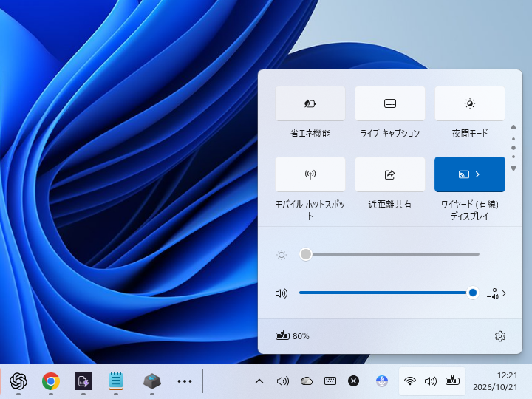This screenshot has width=532, height=399.
Task: Click the first speaker icon in system tray
Action: point(282,381)
